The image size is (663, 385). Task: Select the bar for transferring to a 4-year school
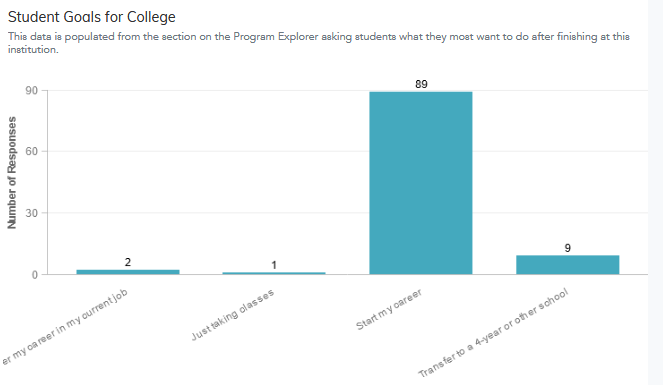tap(567, 265)
